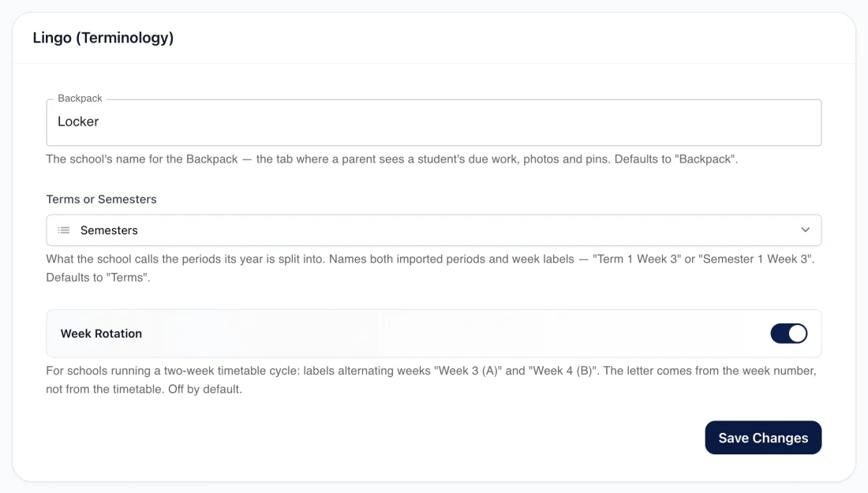Click the Backpack floating field label
The height and width of the screenshot is (493, 868).
point(80,99)
